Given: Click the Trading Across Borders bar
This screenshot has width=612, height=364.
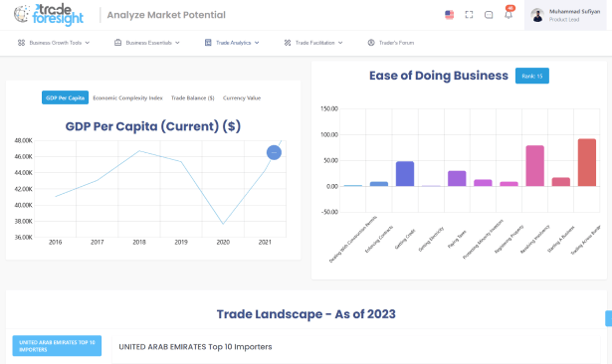Looking at the screenshot, I should [587, 162].
